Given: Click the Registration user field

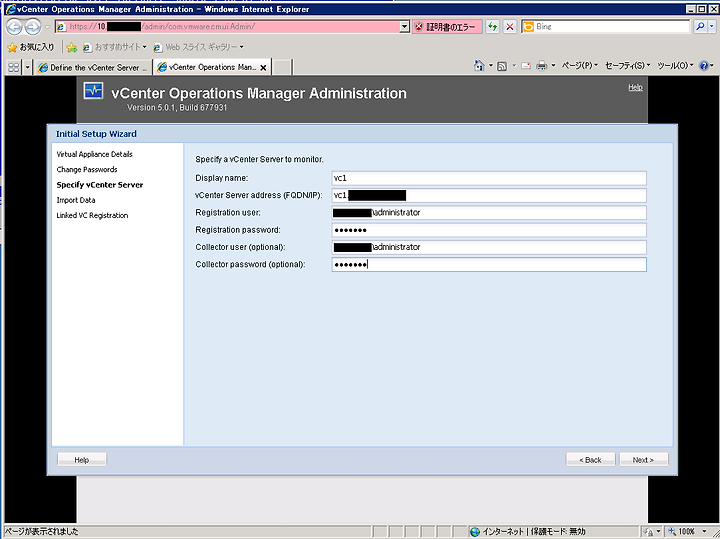Looking at the screenshot, I should point(489,213).
